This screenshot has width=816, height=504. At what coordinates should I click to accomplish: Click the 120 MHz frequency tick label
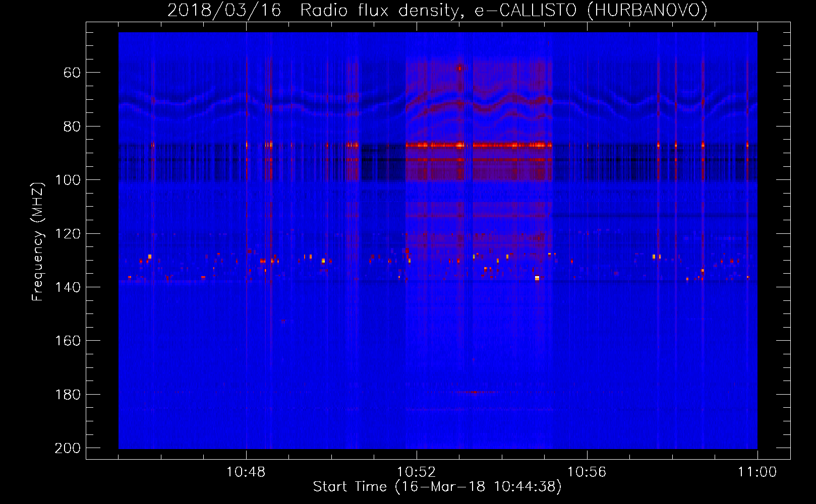(68, 234)
